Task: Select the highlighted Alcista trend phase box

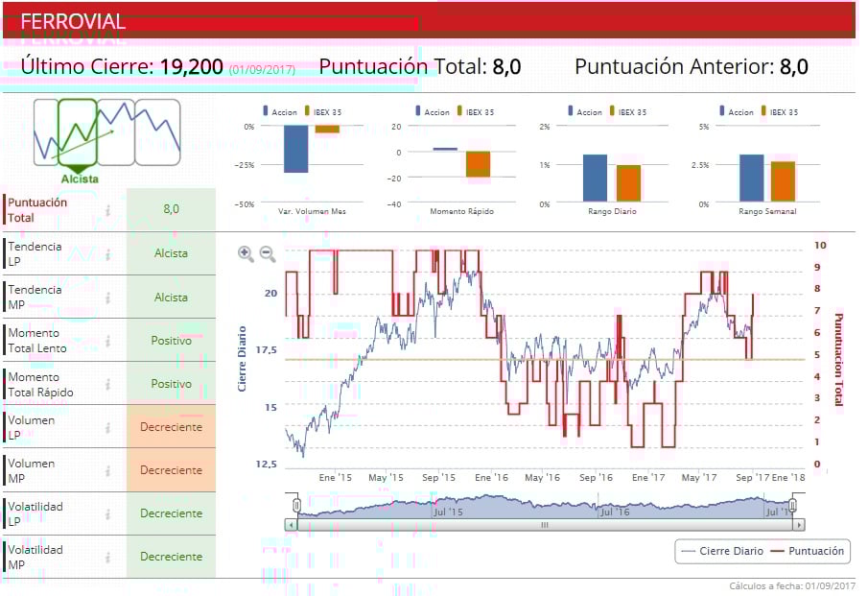Action: (78, 132)
